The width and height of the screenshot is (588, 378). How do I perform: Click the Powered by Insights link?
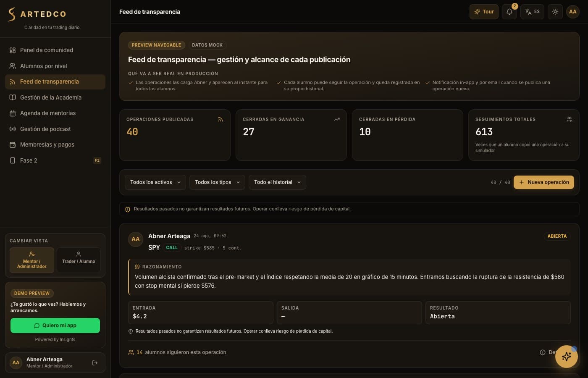point(55,340)
